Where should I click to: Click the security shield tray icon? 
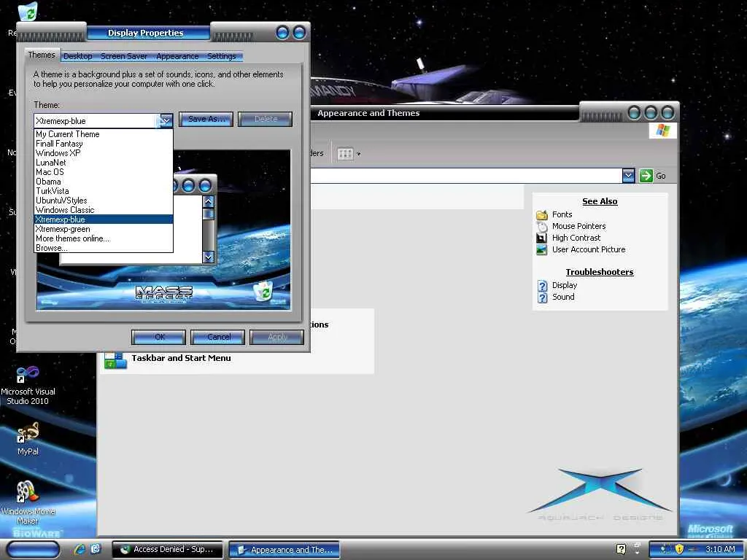pos(679,549)
